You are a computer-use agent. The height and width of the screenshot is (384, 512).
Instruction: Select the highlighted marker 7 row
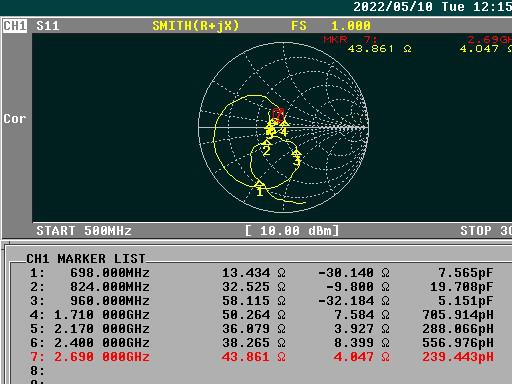click(261, 357)
